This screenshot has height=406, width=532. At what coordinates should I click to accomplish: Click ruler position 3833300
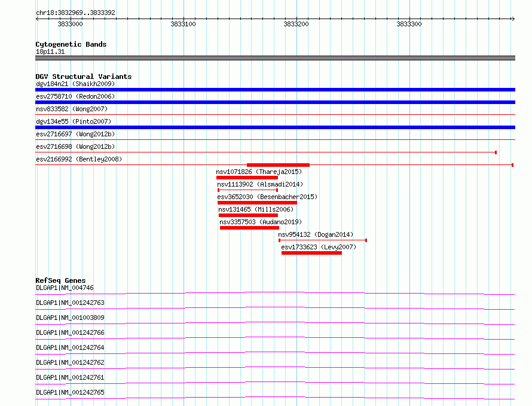click(x=409, y=24)
